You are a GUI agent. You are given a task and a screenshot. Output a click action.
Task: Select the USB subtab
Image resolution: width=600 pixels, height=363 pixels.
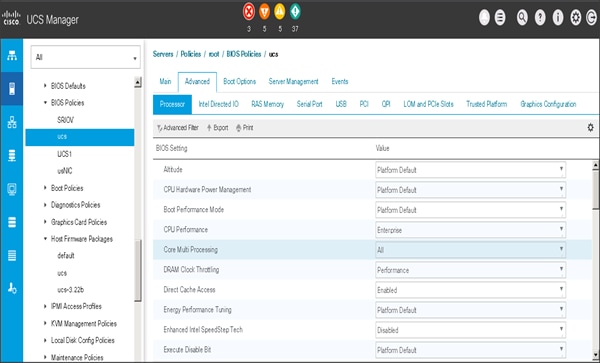[x=341, y=104]
